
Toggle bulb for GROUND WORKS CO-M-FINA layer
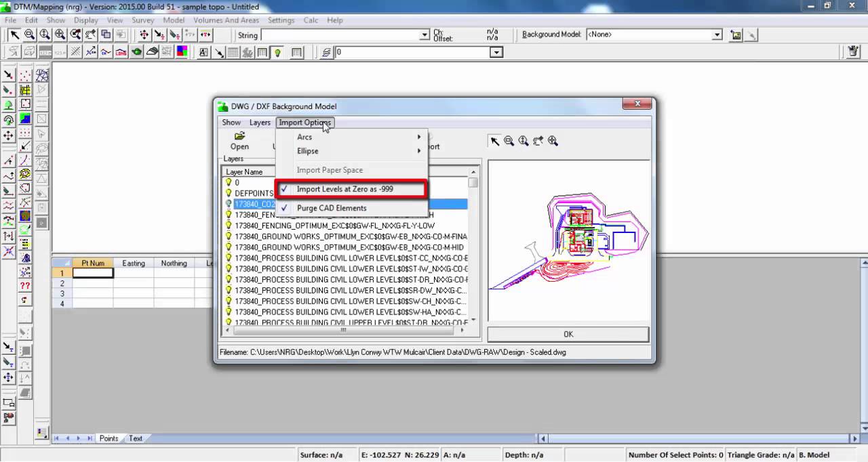click(229, 236)
